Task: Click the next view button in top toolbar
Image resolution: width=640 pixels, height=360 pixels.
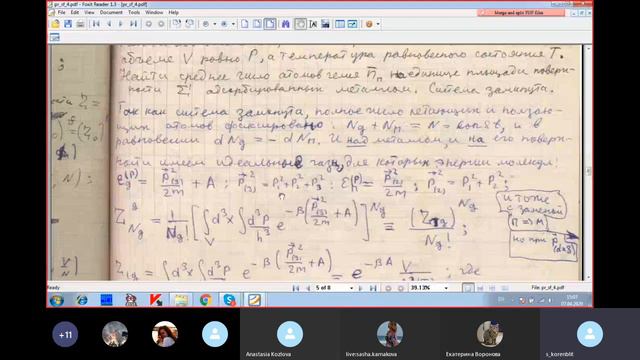Action: coord(161,24)
